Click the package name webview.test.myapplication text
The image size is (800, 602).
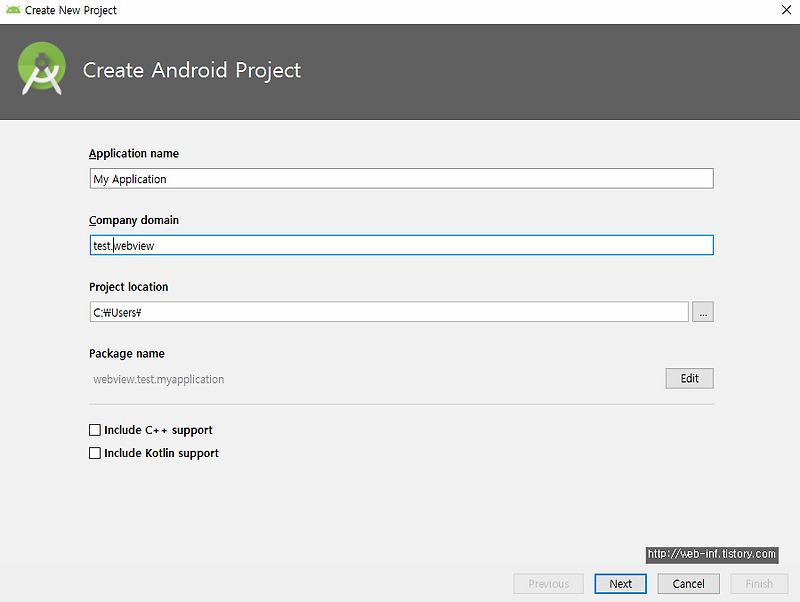(x=159, y=379)
